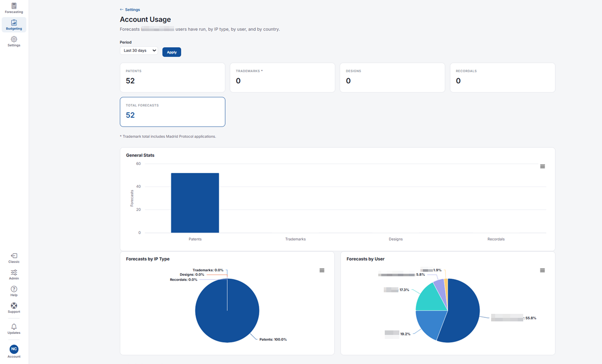602x364 pixels.
Task: Click the 55.8% dark blue user slice
Action: (463, 311)
